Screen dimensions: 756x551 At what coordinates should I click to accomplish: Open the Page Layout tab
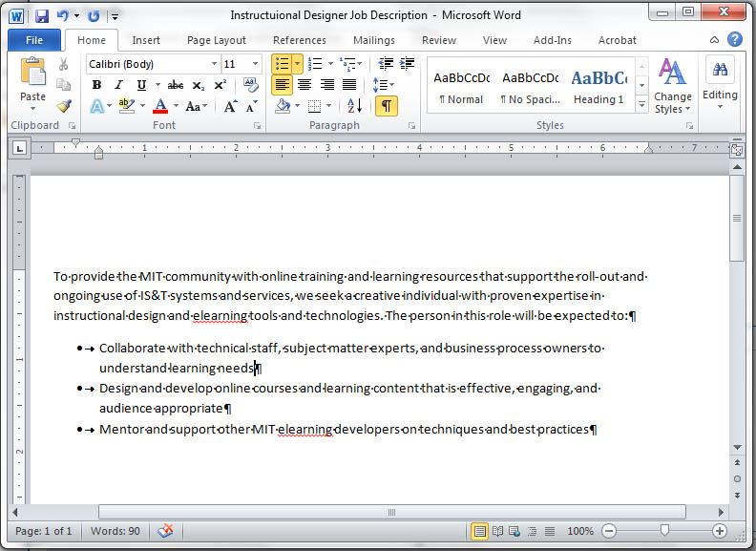216,40
